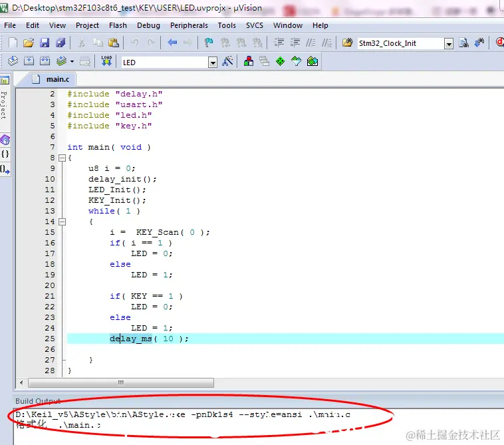Image resolution: width=504 pixels, height=445 pixels.
Task: Save all files with stacked disks icon
Action: pos(61,43)
